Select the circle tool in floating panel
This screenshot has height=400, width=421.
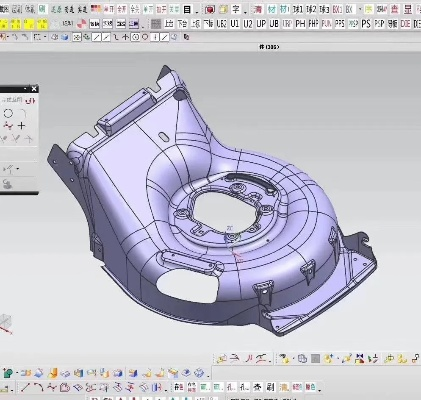(x=8, y=114)
